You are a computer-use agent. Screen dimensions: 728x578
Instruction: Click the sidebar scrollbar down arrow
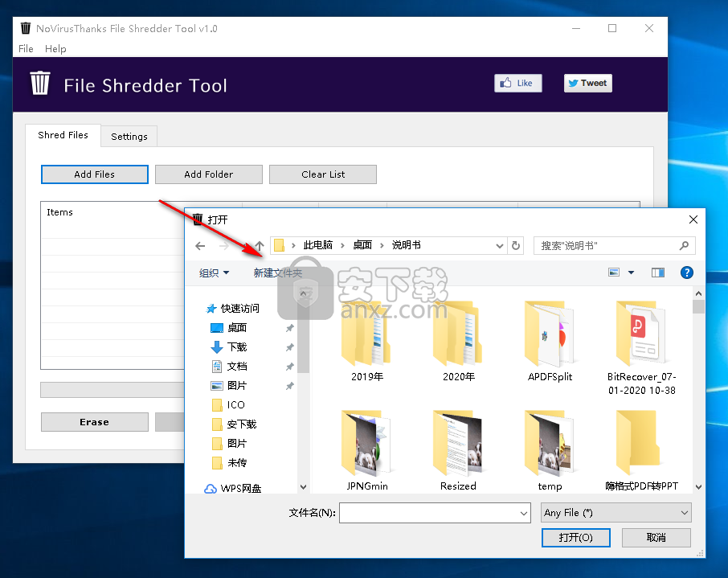[303, 487]
